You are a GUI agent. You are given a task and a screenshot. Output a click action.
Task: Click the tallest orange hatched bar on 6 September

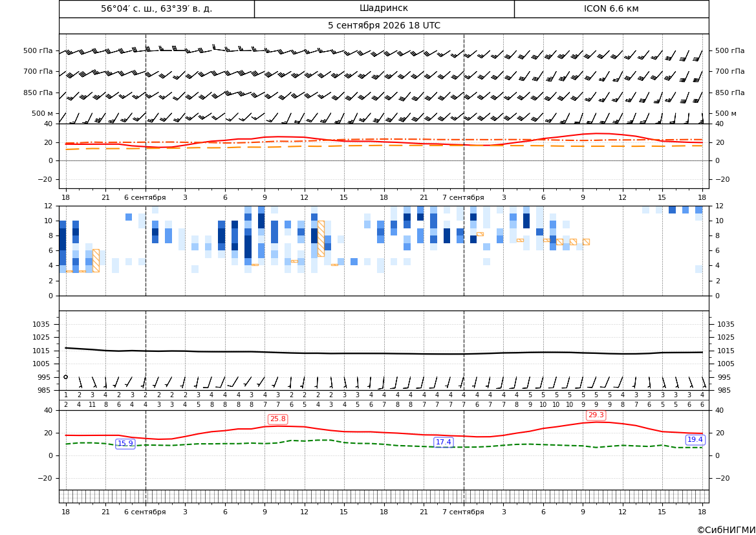pos(321,238)
